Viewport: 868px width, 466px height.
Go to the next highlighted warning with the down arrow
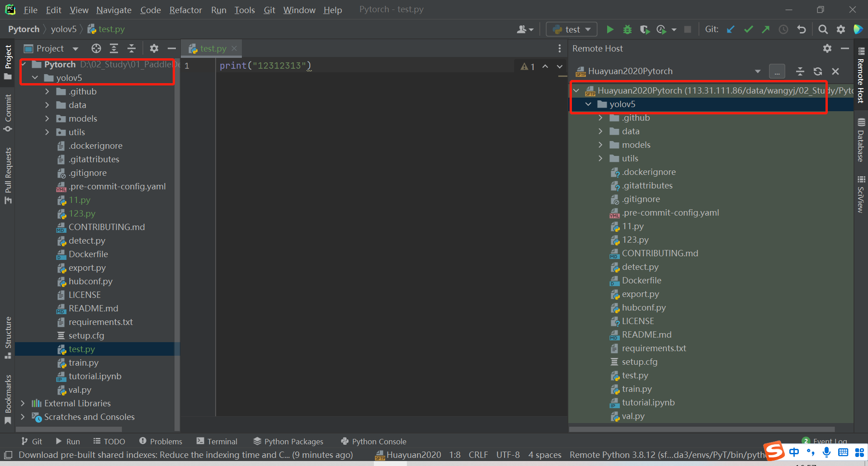click(560, 66)
